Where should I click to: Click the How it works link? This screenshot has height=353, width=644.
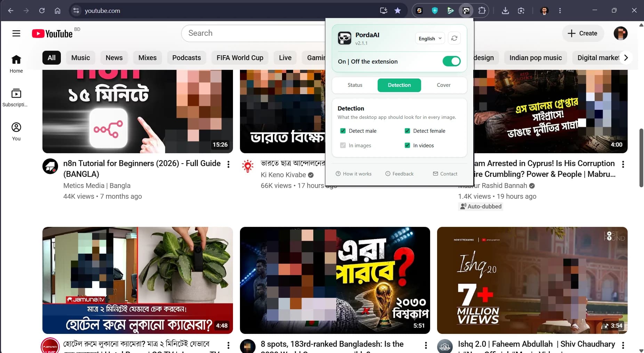pos(353,174)
